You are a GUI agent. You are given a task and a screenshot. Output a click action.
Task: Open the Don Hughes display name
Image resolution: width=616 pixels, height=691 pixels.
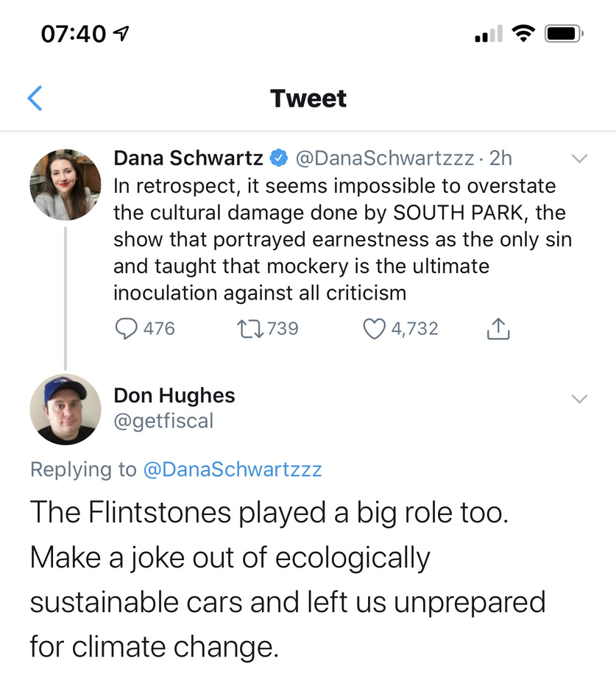tap(174, 396)
